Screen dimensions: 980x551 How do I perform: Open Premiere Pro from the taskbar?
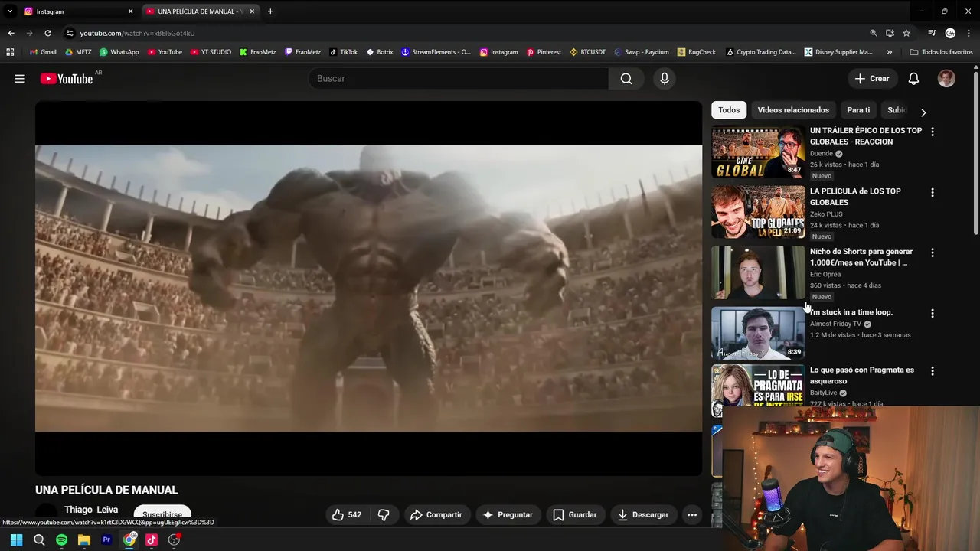[106, 540]
